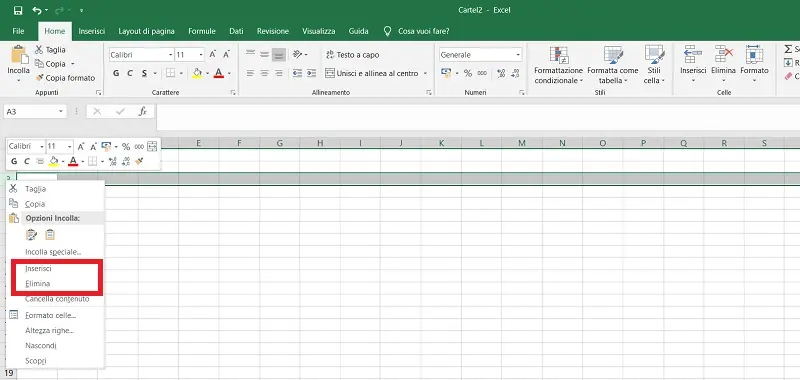Click the Incolla clipboard icon in the ribbon
The image size is (800, 380).
click(19, 55)
